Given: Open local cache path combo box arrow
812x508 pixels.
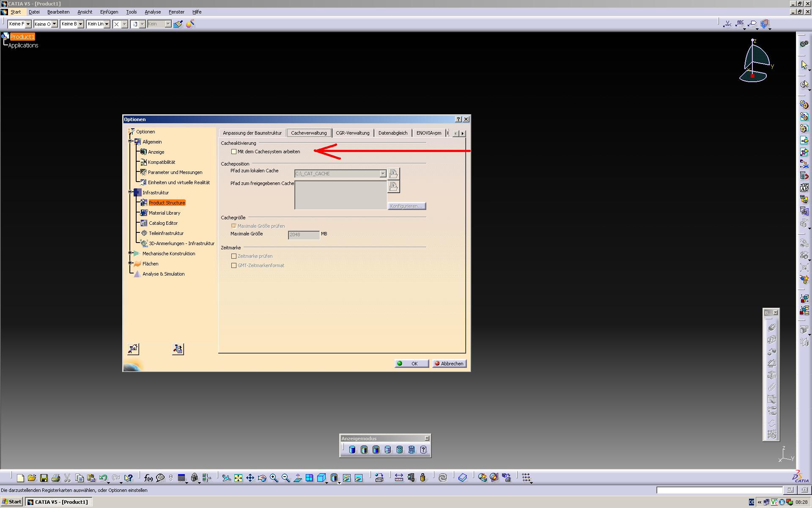Looking at the screenshot, I should [383, 174].
